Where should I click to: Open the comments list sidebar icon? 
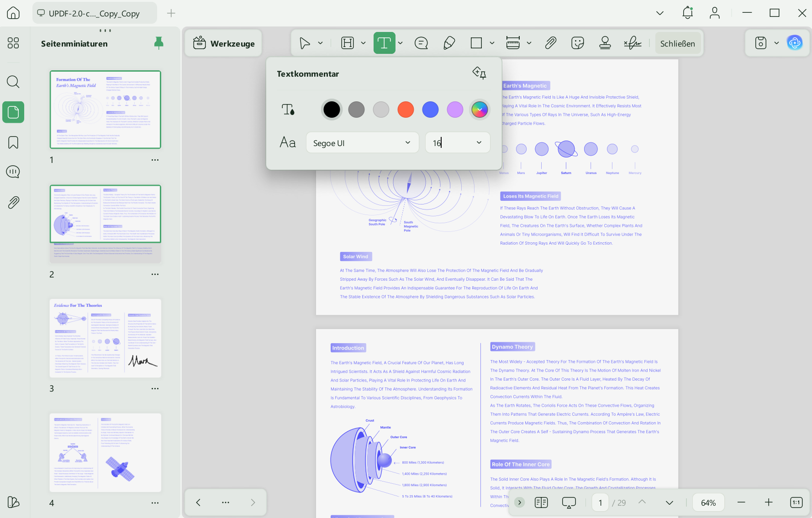[x=13, y=172]
